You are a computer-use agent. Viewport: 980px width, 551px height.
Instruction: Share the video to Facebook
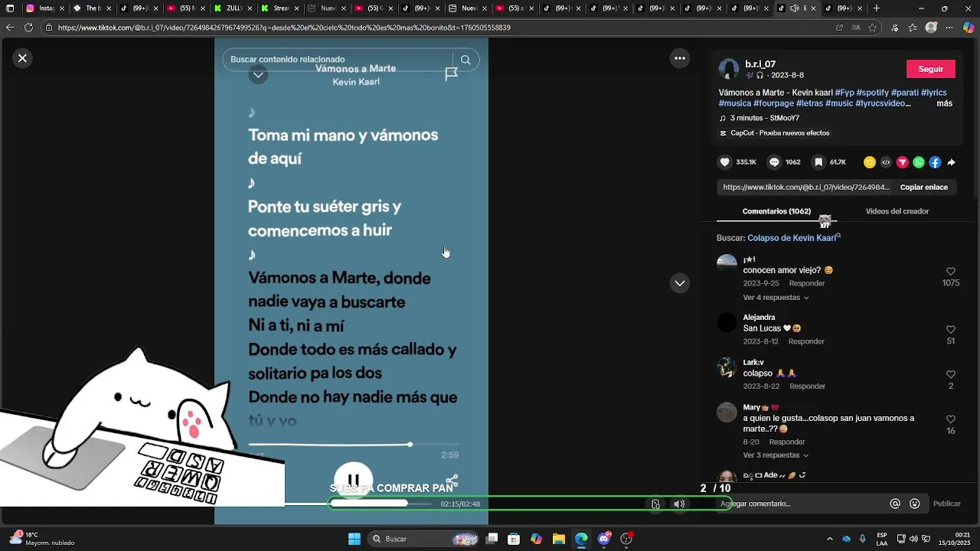click(x=935, y=162)
